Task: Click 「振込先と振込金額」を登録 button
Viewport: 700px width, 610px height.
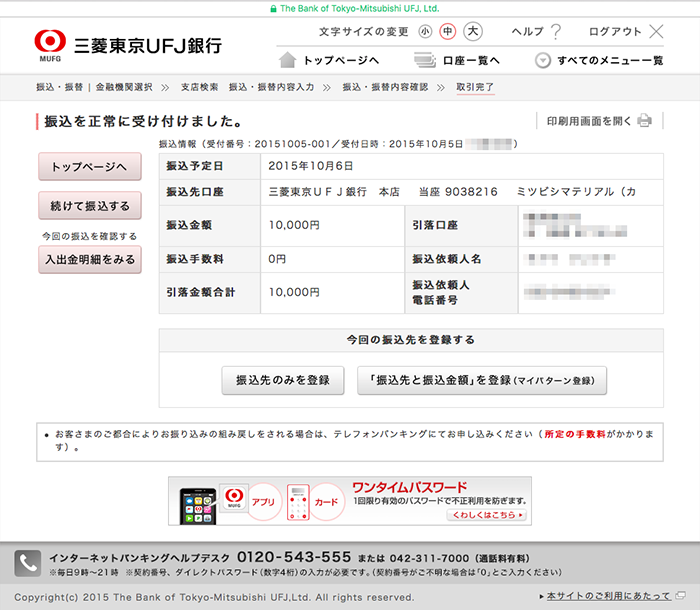Action: point(482,380)
